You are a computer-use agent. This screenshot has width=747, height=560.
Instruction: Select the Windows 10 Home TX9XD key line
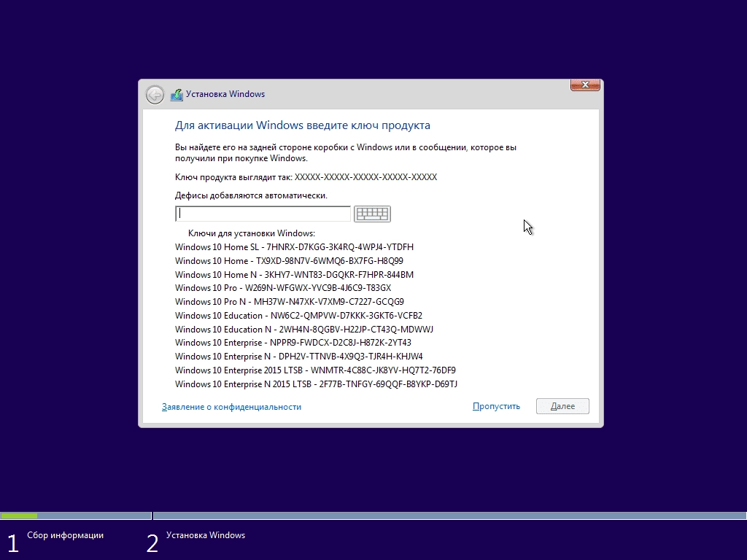pyautogui.click(x=289, y=261)
